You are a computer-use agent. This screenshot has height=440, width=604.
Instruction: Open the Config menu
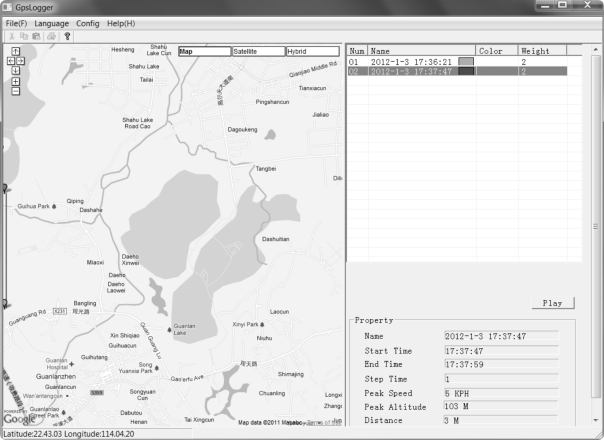coord(87,24)
